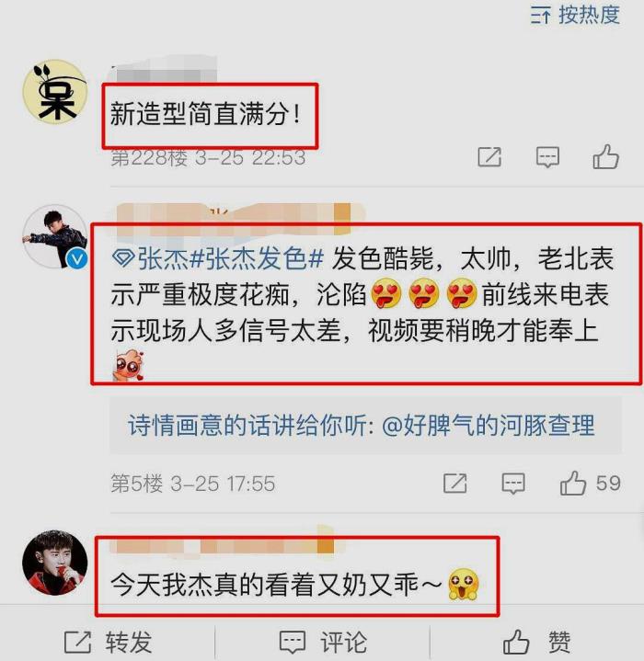Image resolution: width=644 pixels, height=661 pixels.
Task: Open the singer avatar of third commenter
Action: (54, 563)
